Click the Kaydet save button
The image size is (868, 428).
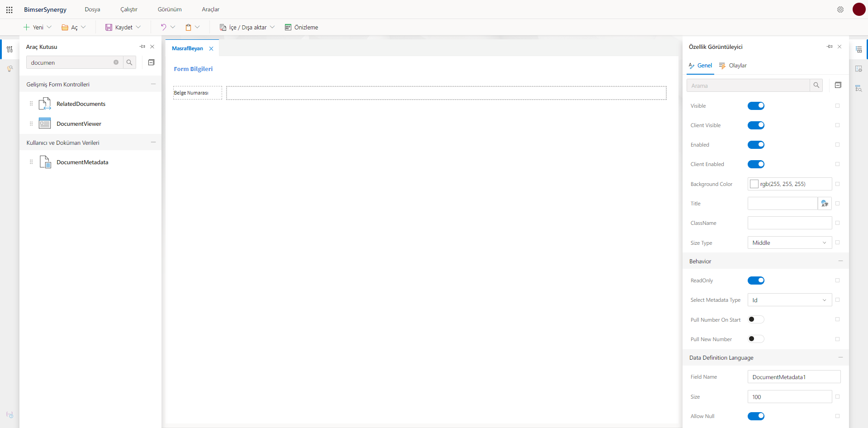119,27
